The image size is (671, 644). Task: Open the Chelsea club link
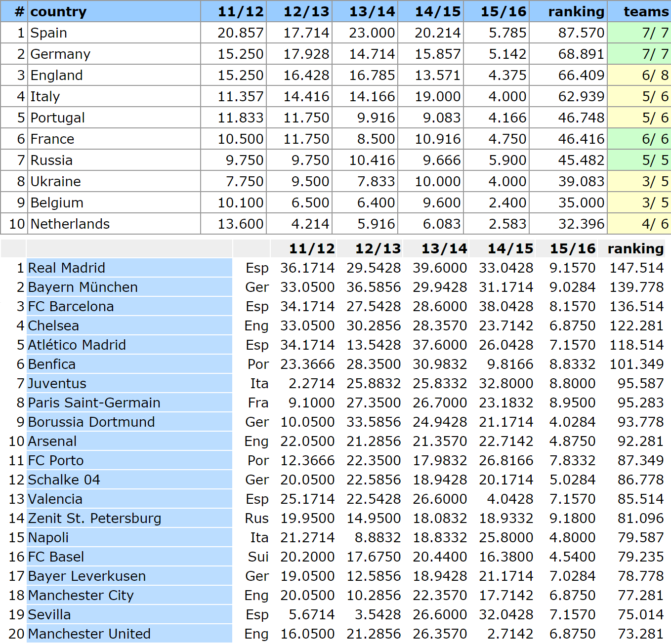(x=53, y=325)
